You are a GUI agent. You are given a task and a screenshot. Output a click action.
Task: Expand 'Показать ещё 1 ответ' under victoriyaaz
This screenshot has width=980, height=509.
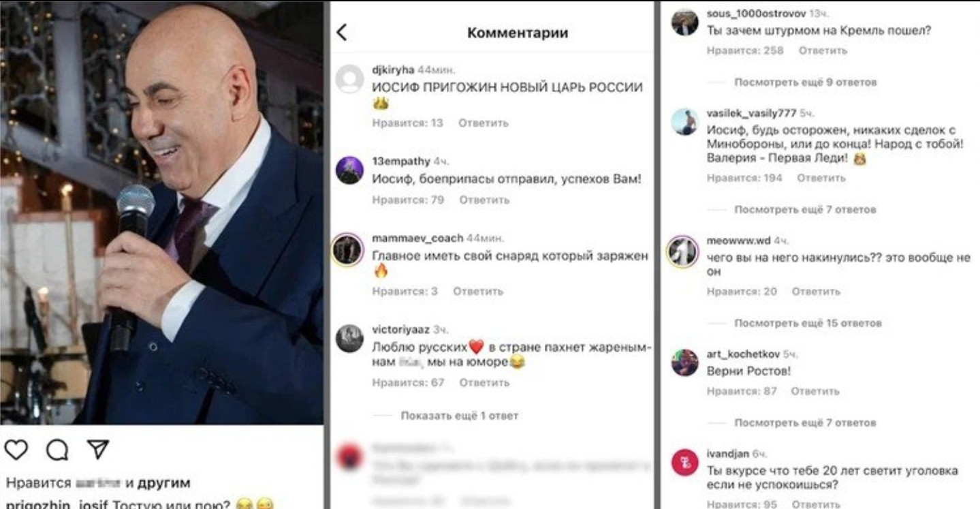459,416
